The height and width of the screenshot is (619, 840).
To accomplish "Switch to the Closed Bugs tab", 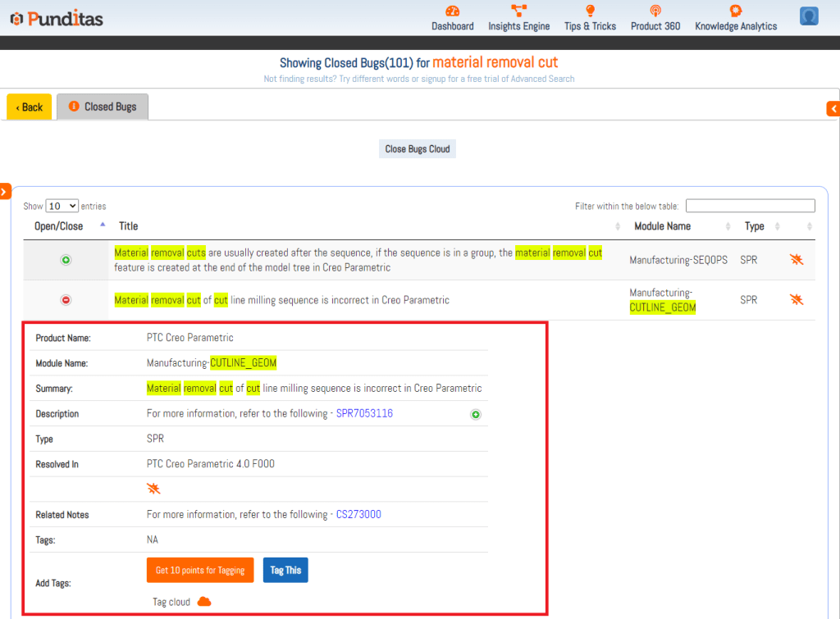I will [103, 107].
